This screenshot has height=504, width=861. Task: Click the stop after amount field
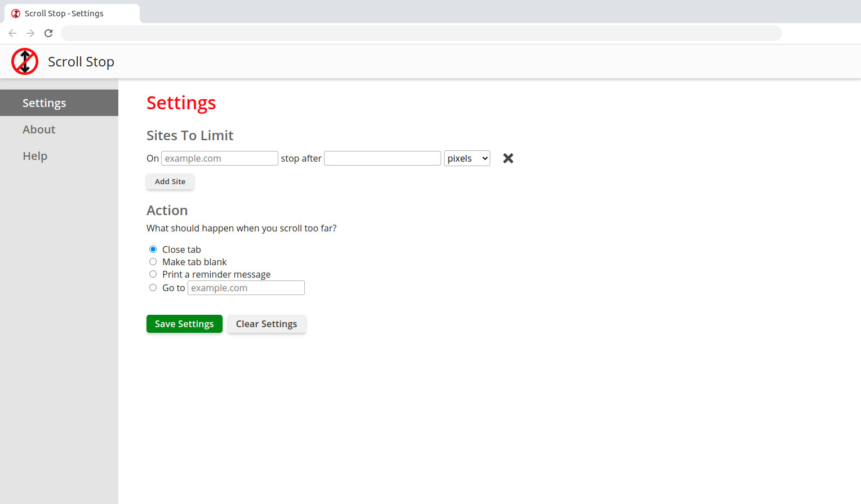click(382, 158)
